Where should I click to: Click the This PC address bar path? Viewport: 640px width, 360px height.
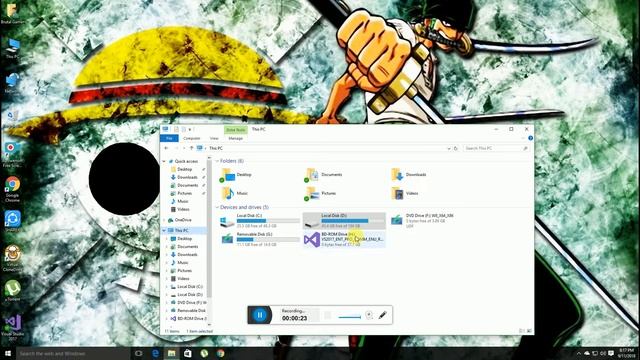216,149
